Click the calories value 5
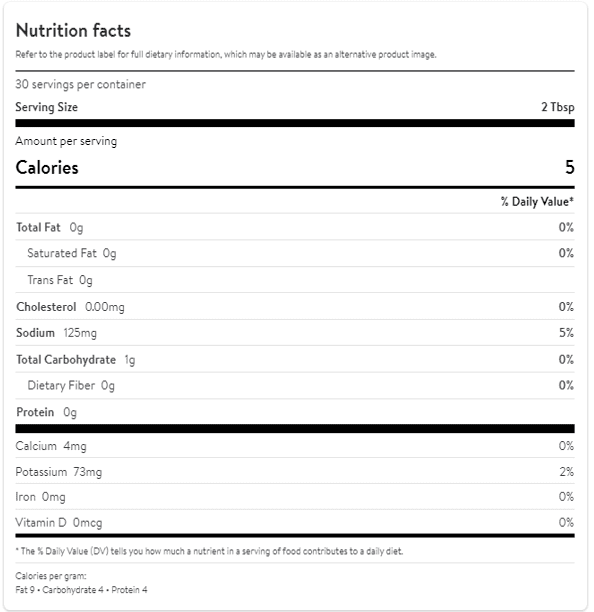 coord(570,167)
